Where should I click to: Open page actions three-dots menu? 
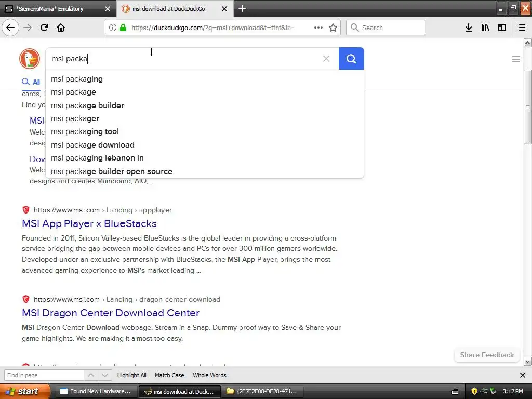[318, 28]
